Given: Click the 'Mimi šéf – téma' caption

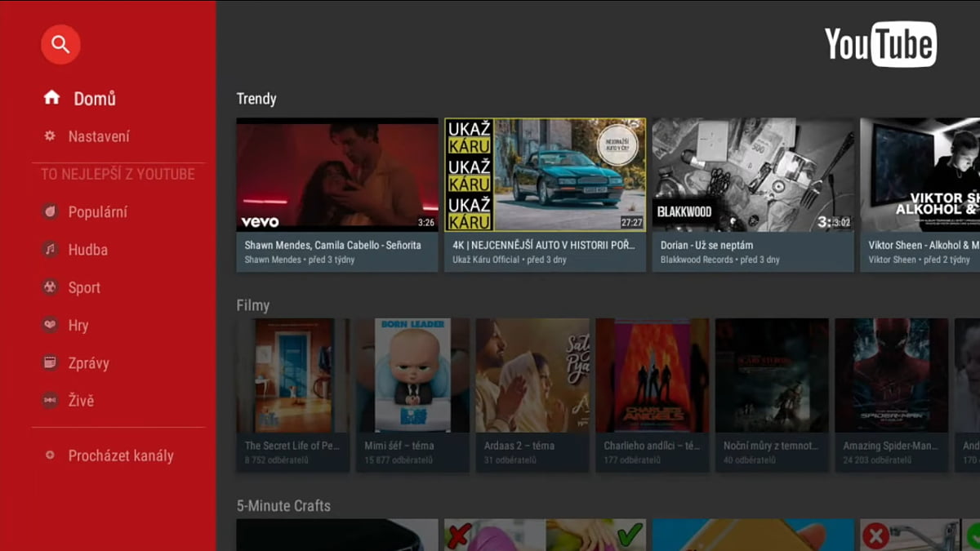Looking at the screenshot, I should pyautogui.click(x=399, y=446).
